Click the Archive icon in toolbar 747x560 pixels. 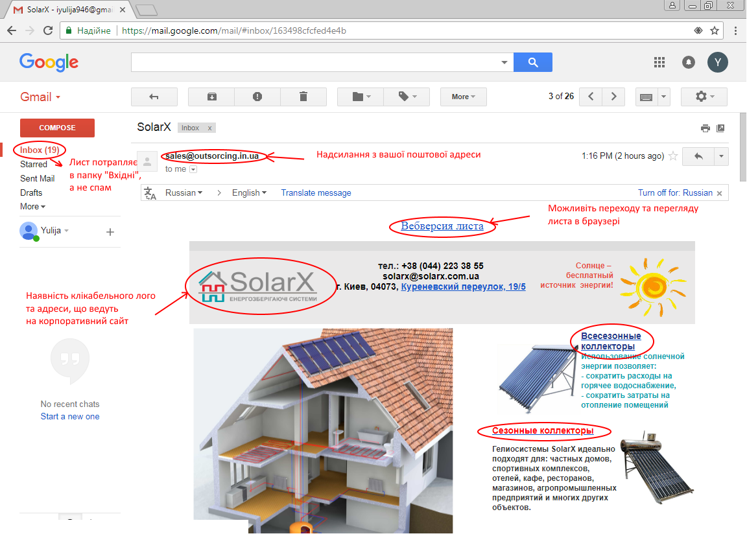(211, 97)
